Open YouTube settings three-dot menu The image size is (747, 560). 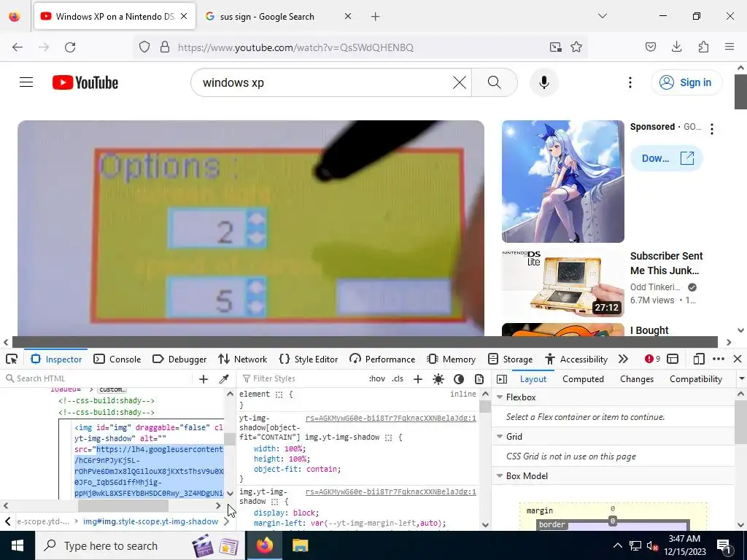(630, 82)
